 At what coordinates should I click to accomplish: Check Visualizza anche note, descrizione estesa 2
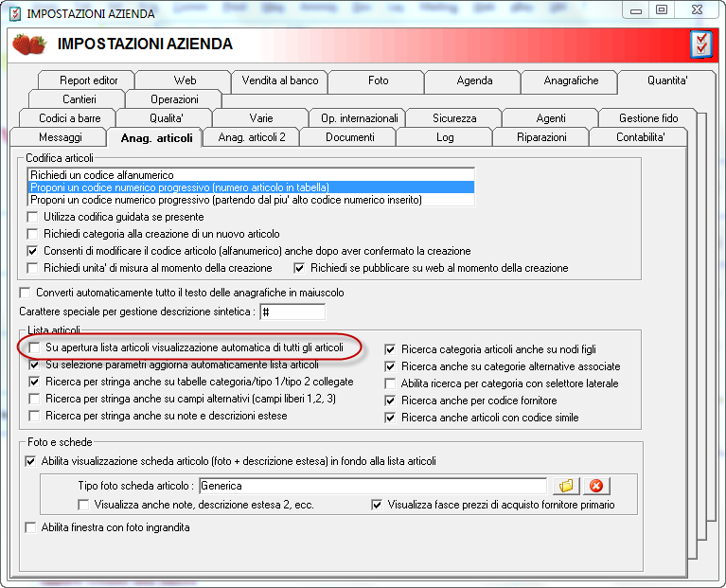[83, 505]
